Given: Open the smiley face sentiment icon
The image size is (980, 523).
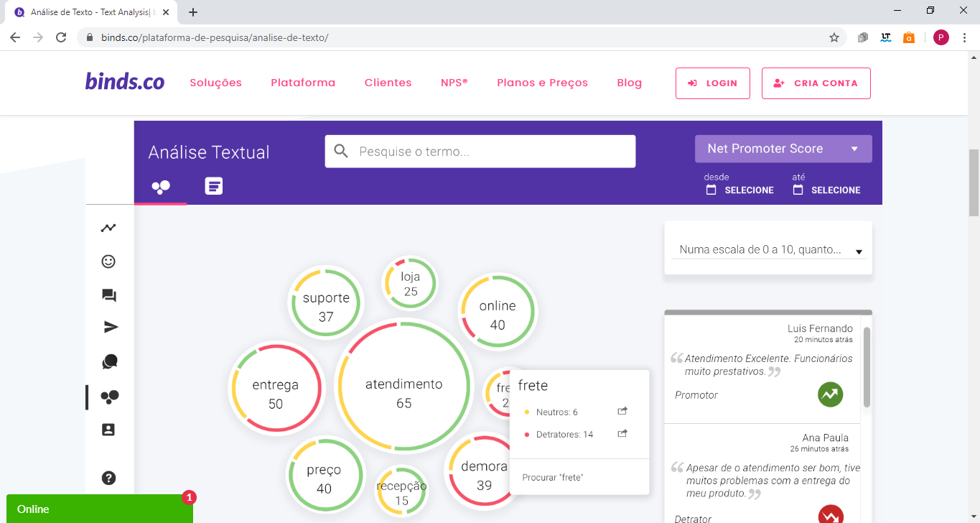Looking at the screenshot, I should point(108,261).
